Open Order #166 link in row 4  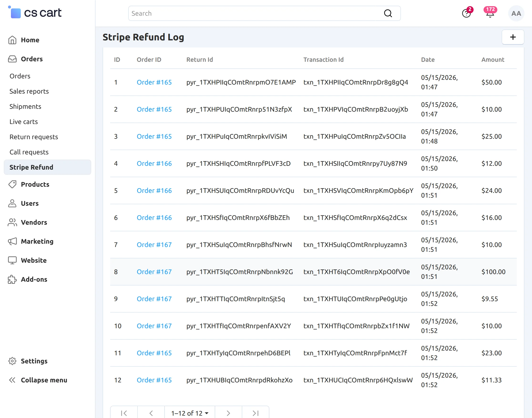coord(154,163)
